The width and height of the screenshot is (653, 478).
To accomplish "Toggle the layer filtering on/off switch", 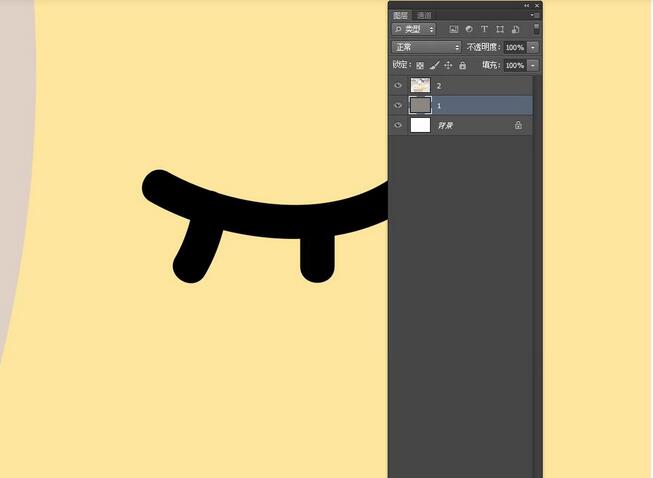I will coord(536,28).
